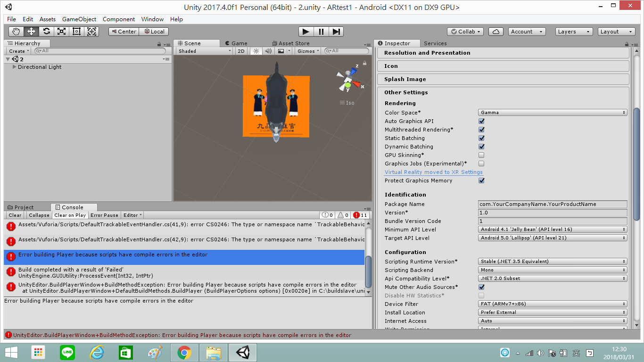
Task: Disable the Auto Graphics API checkbox
Action: (481, 121)
